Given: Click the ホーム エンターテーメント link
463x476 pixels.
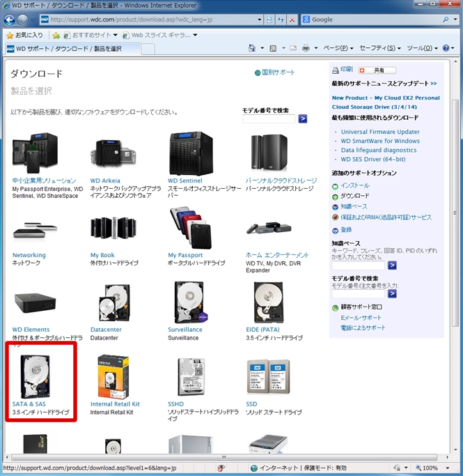Looking at the screenshot, I should click(x=277, y=255).
